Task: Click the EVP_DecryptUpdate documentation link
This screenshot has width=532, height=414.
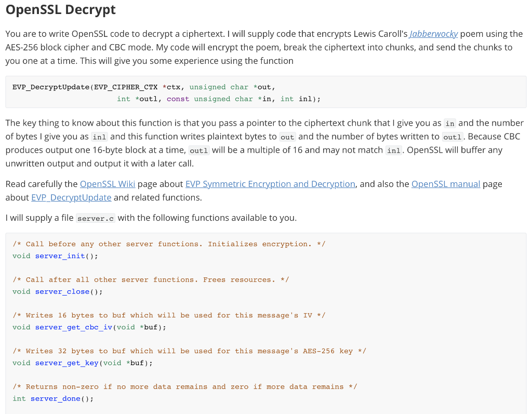Action: click(71, 197)
